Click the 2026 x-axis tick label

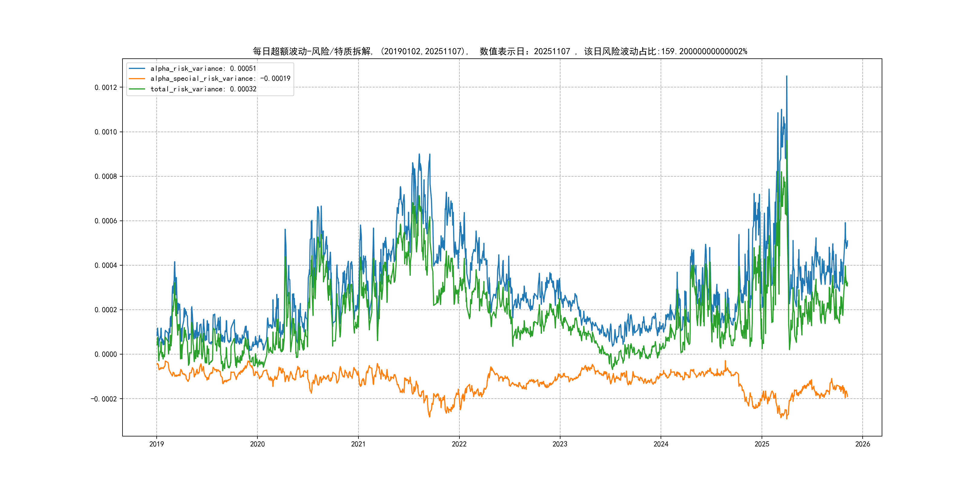click(862, 444)
